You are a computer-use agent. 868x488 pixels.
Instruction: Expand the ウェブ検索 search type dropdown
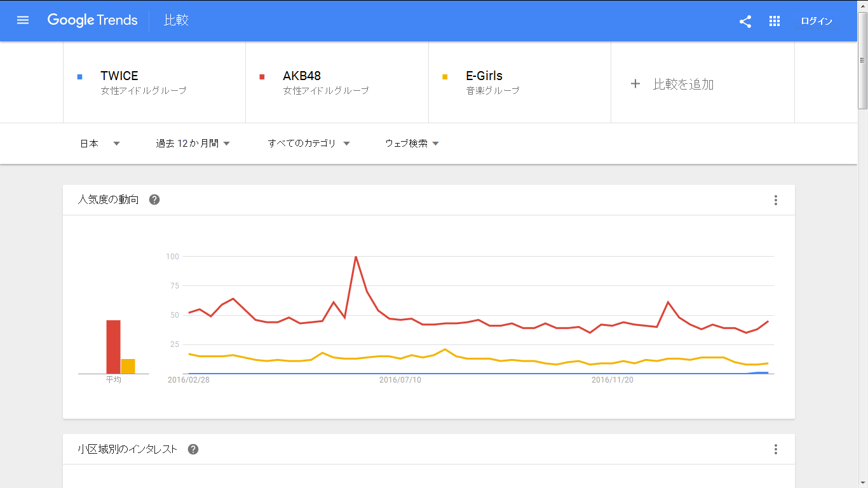click(x=412, y=144)
